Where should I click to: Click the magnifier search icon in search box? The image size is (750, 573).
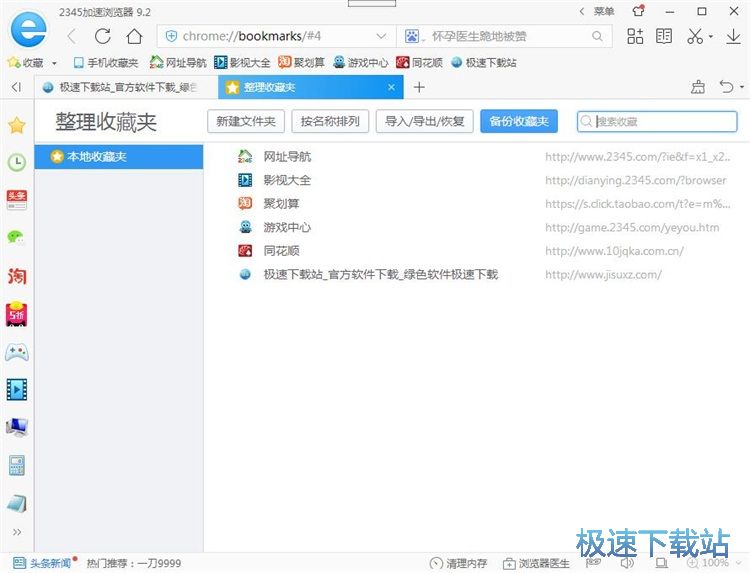pyautogui.click(x=597, y=36)
